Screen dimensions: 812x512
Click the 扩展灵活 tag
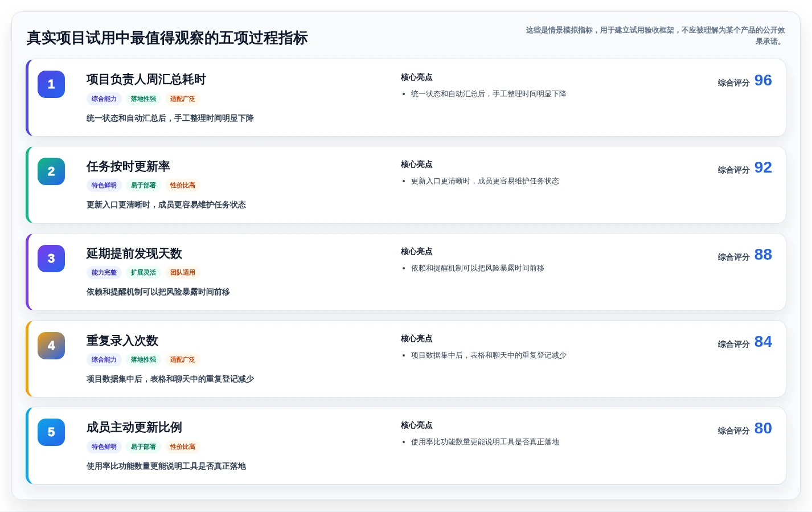tap(143, 272)
